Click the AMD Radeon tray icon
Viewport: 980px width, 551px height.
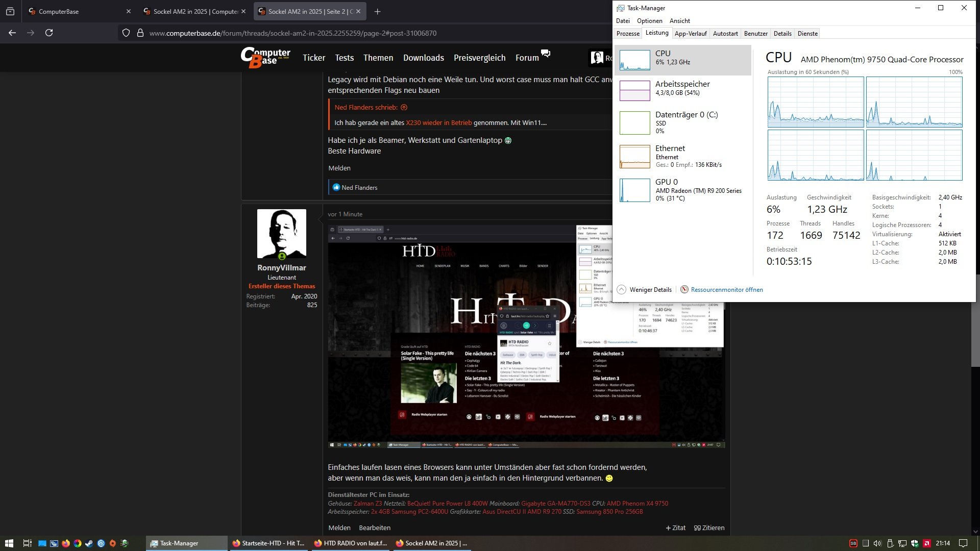926,543
